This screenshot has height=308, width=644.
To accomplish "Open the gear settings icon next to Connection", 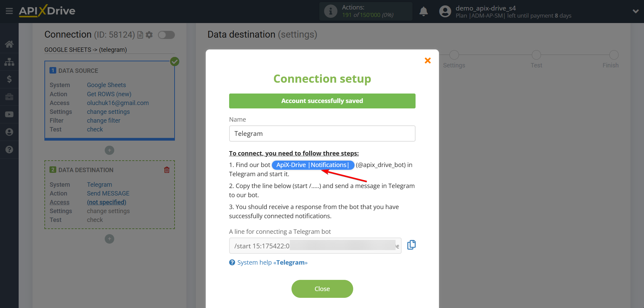I will tap(149, 35).
